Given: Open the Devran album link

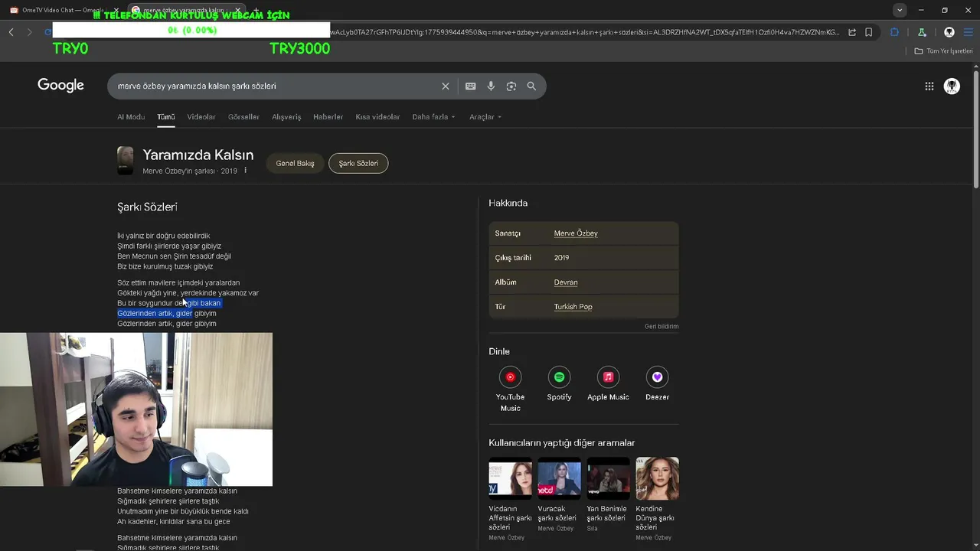Looking at the screenshot, I should [x=566, y=282].
